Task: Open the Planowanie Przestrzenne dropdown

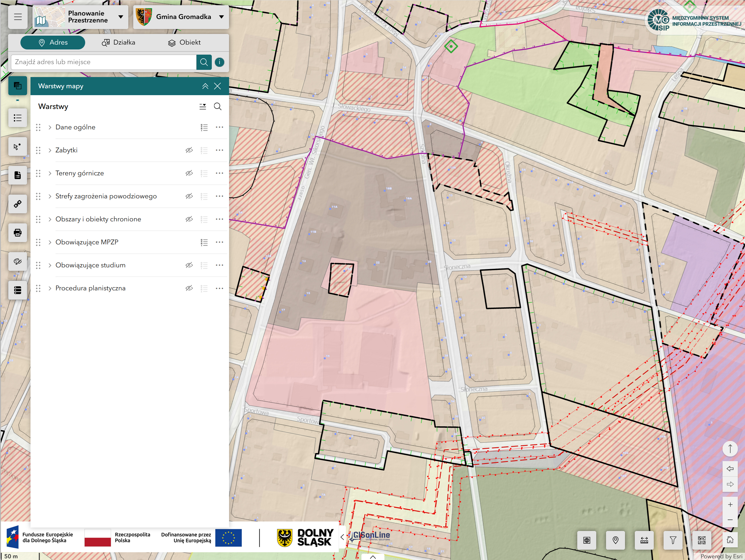Action: 121,17
